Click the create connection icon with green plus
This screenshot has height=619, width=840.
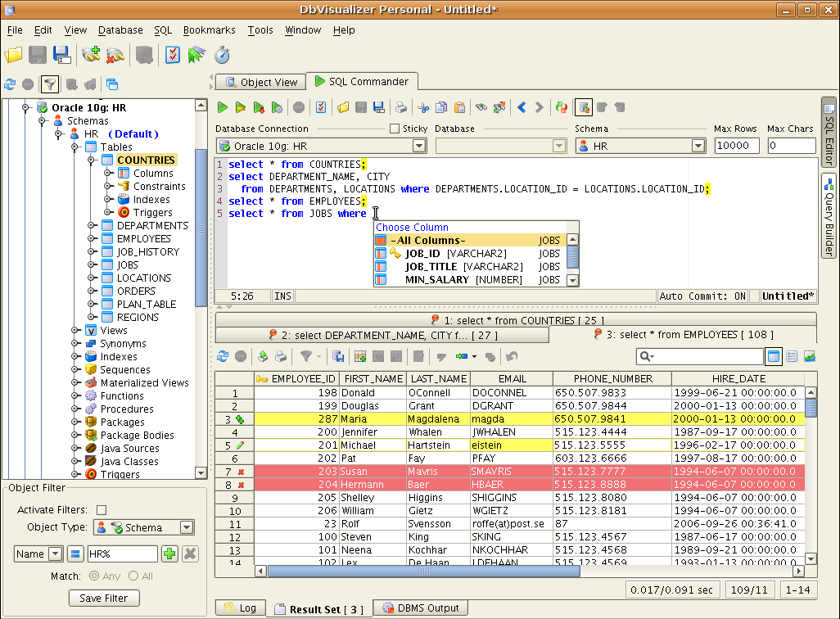[90, 55]
